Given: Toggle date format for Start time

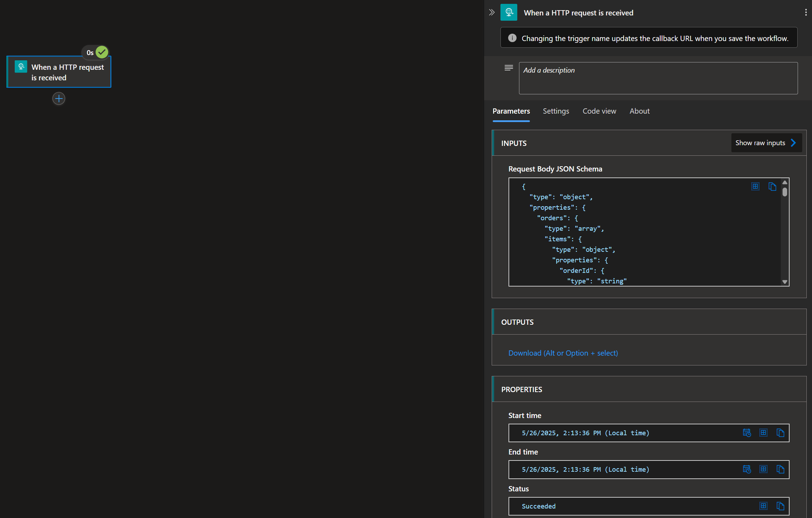Looking at the screenshot, I should [747, 433].
